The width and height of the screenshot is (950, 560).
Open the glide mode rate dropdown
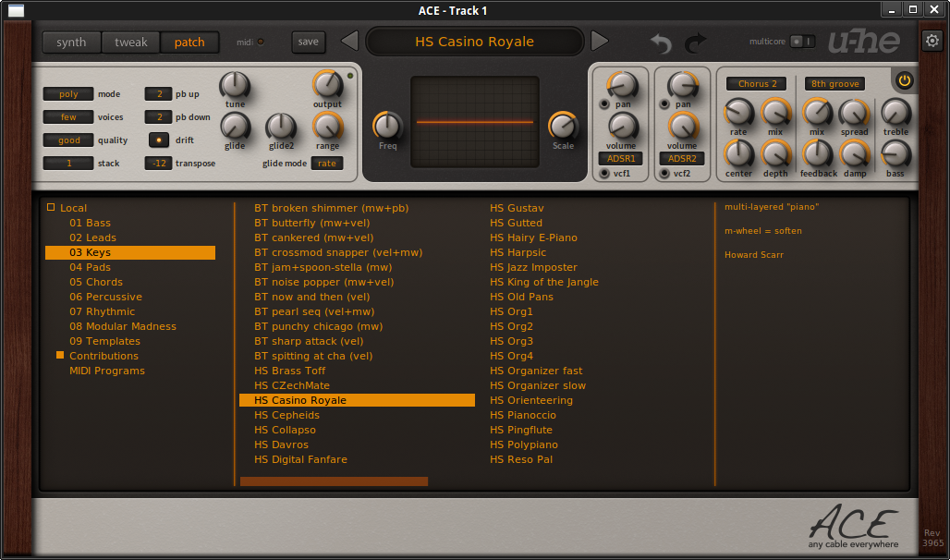point(327,163)
